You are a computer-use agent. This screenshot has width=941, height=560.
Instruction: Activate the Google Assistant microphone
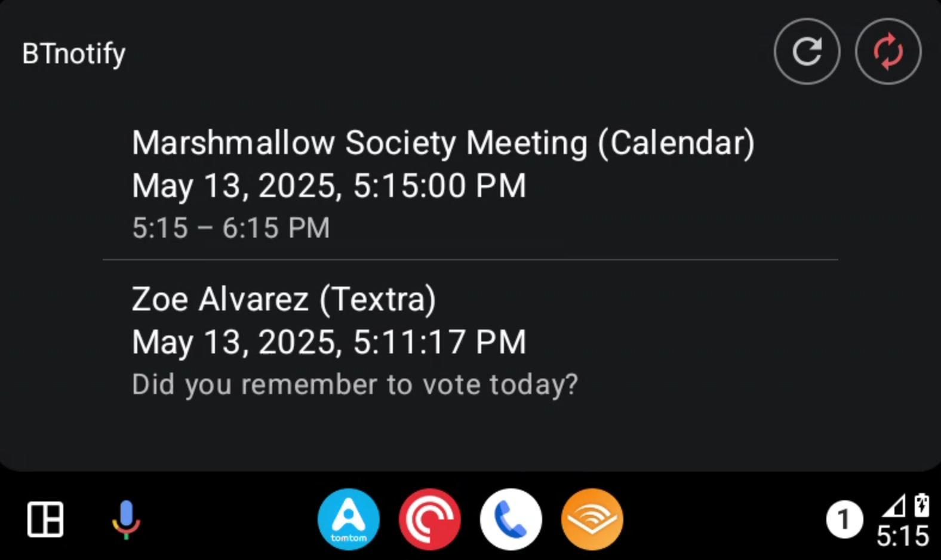point(126,519)
